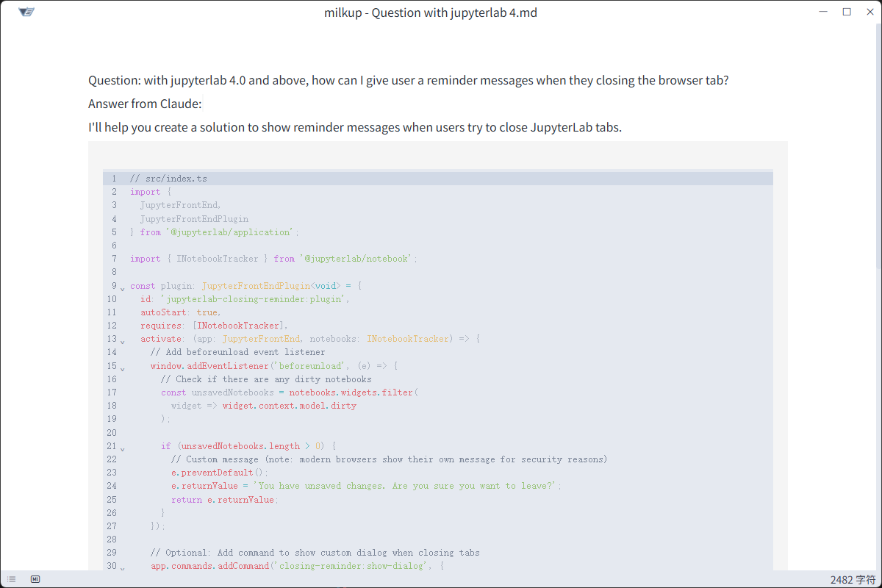
Task: Click the character count '2482 字符'
Action: (853, 579)
